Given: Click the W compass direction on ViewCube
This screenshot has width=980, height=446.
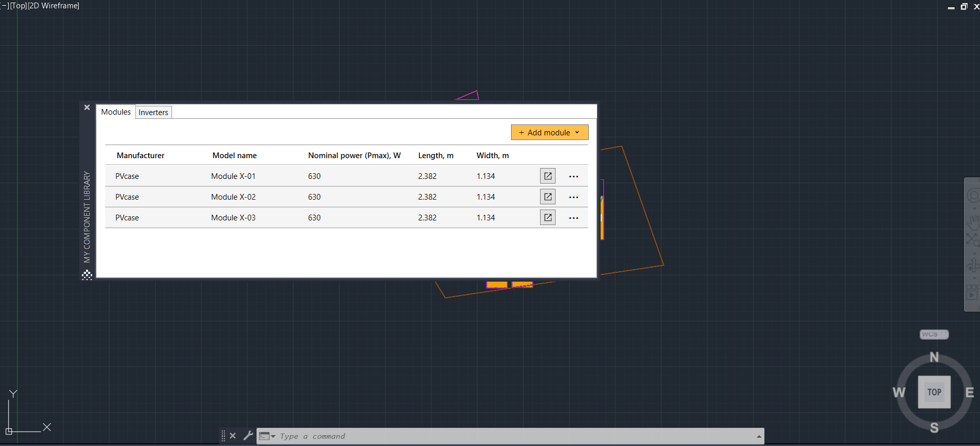Looking at the screenshot, I should click(x=899, y=393).
